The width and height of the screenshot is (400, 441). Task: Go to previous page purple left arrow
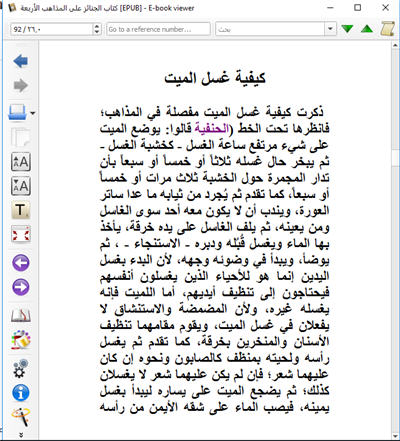click(21, 263)
